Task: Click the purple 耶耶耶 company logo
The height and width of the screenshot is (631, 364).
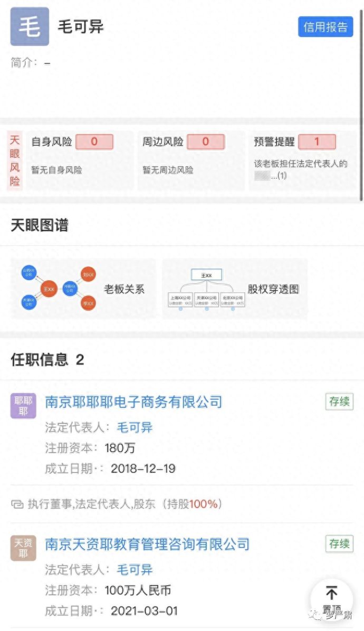Action: point(23,406)
